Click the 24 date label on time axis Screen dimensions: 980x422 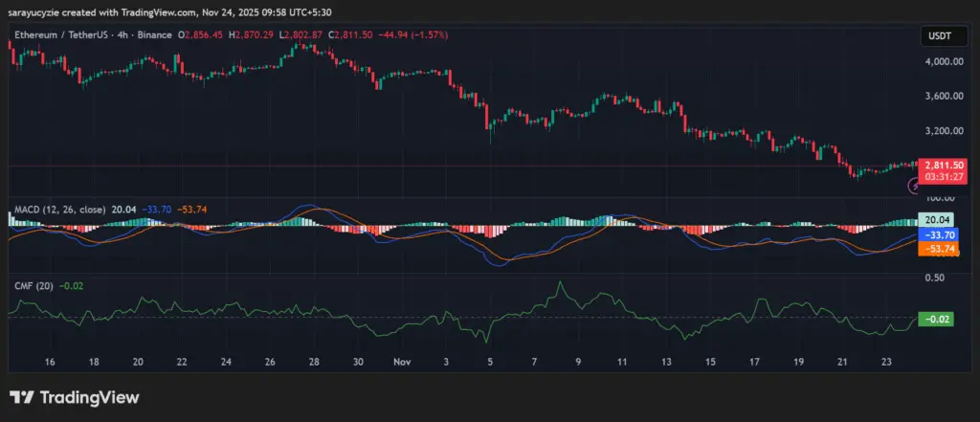(226, 362)
